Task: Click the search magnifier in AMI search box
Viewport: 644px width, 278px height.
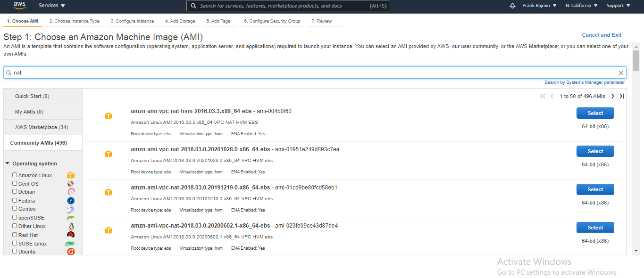Action: coord(9,73)
